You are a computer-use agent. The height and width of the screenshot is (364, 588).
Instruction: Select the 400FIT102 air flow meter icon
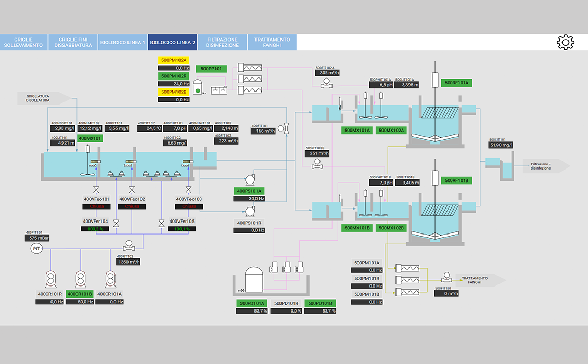tap(129, 246)
